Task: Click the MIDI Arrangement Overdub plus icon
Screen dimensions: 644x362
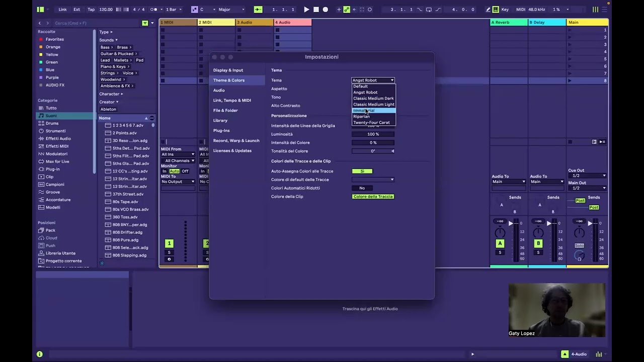Action: [339, 9]
